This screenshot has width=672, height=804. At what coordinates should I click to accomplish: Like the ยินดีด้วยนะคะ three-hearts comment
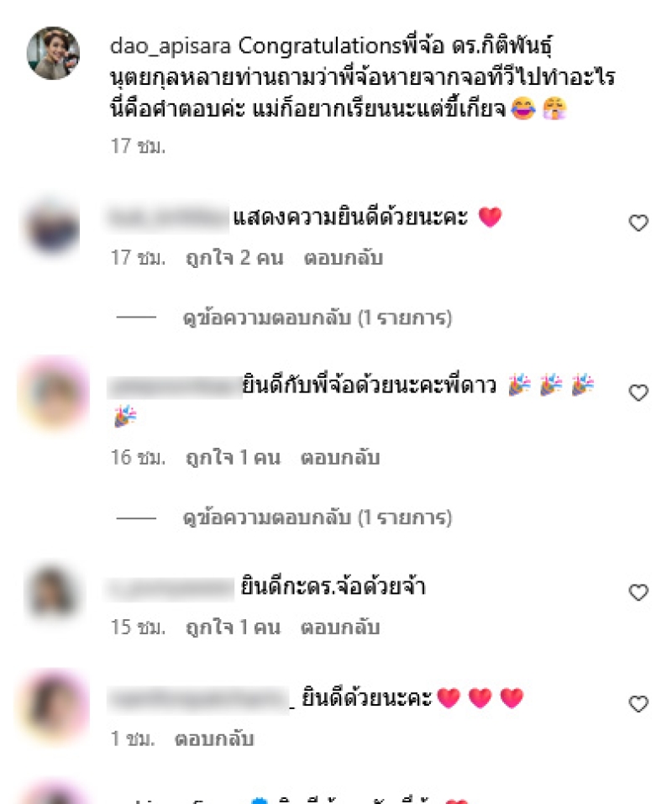pos(638,704)
